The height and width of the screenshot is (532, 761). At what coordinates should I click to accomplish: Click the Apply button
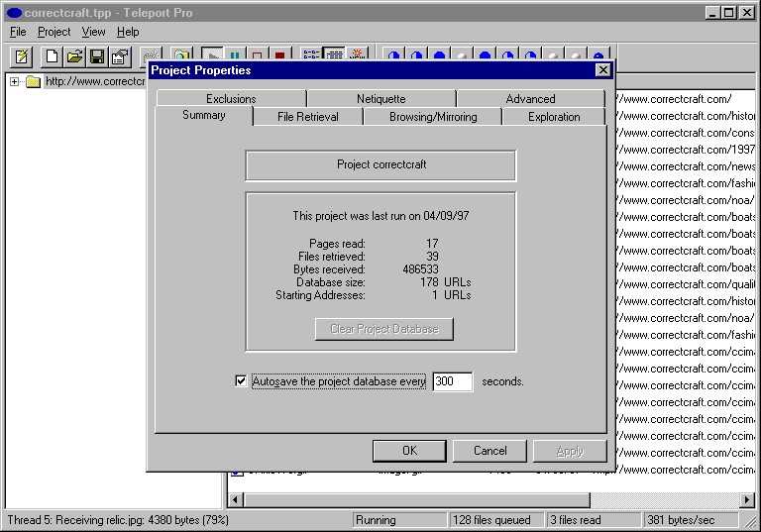click(570, 451)
